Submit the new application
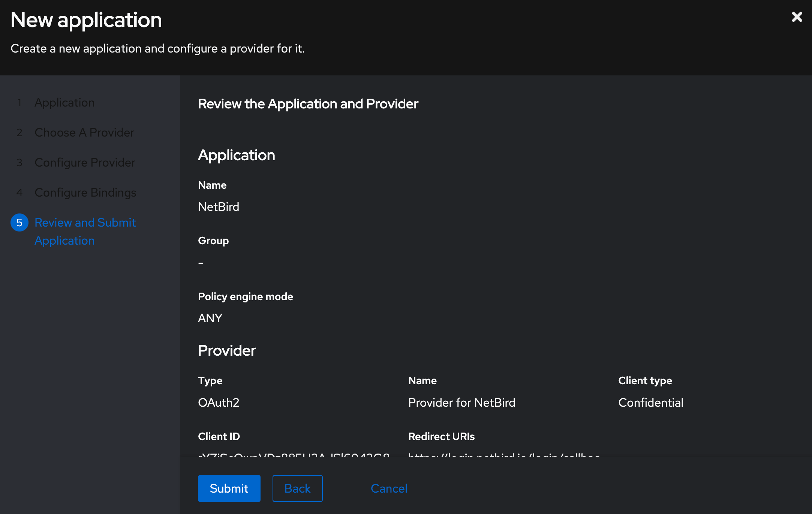The height and width of the screenshot is (514, 812). [x=229, y=488]
